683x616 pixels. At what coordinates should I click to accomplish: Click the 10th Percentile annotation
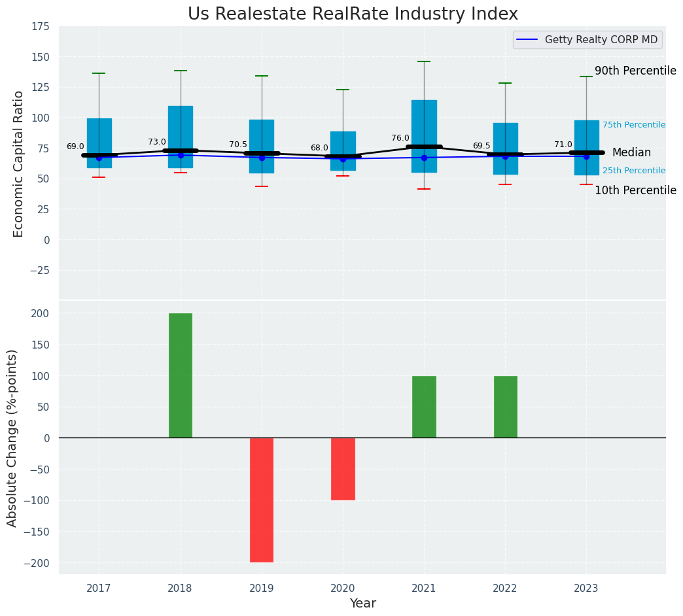635,190
